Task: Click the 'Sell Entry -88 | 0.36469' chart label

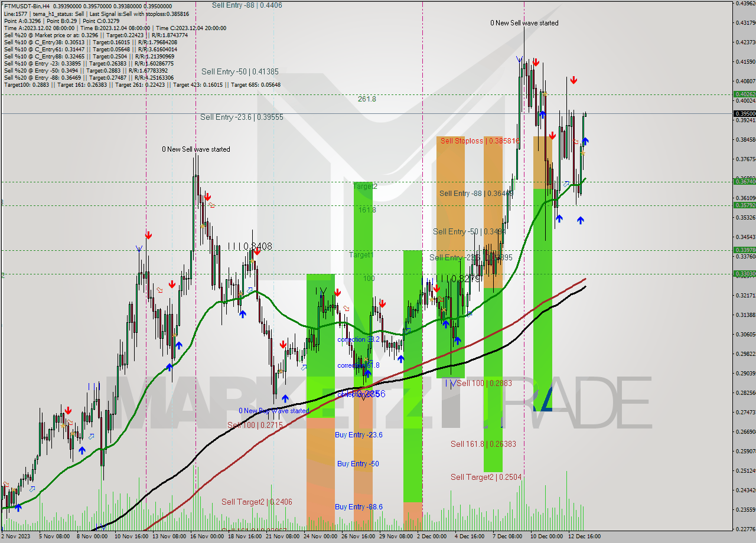Action: [476, 193]
